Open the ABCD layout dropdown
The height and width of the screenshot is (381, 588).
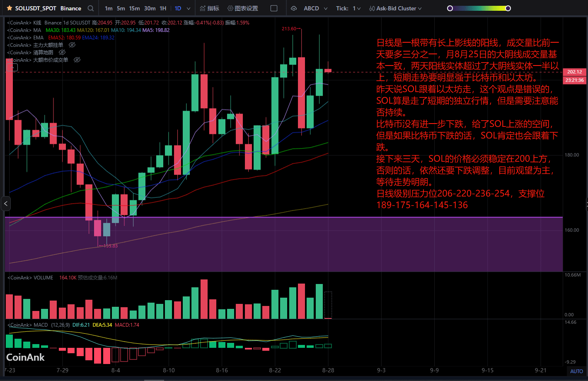pos(315,8)
